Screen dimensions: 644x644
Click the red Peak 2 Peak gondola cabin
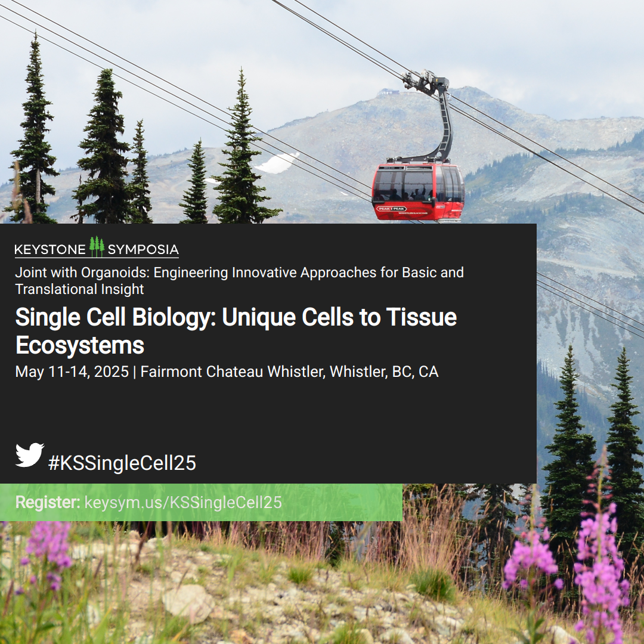pyautogui.click(x=418, y=191)
